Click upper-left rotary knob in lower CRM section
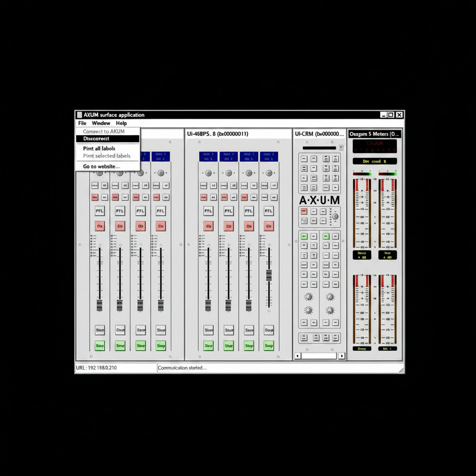 coord(309,297)
